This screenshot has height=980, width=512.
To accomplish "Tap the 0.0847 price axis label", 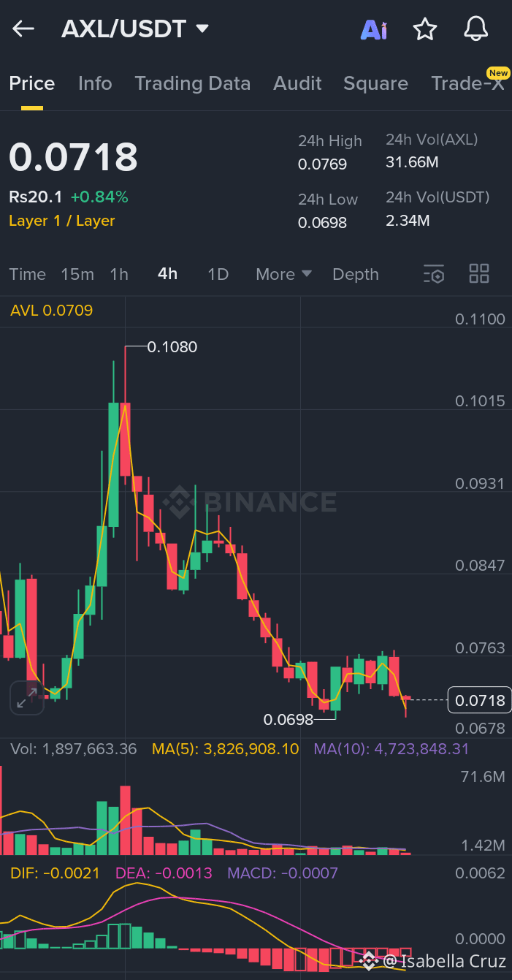I will 480,566.
